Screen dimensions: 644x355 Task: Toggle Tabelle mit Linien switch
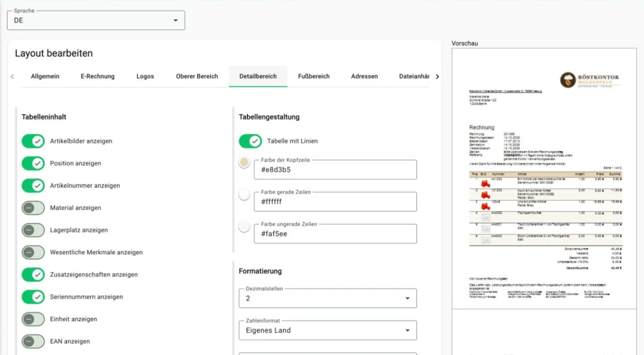pyautogui.click(x=251, y=141)
